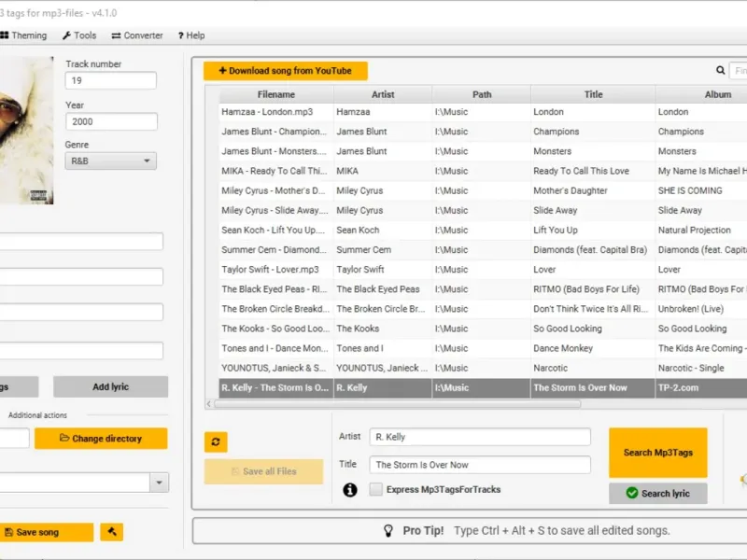Click the album cover thumbnail
The height and width of the screenshot is (560, 747).
click(x=26, y=131)
